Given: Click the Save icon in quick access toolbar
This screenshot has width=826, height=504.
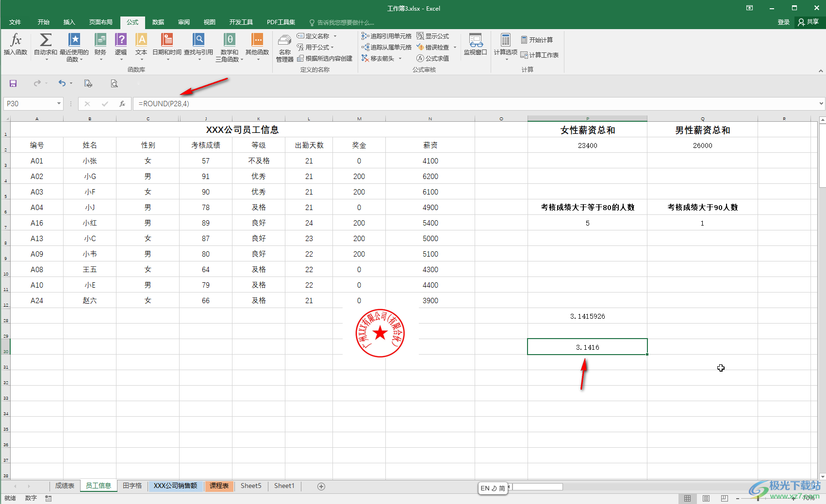Looking at the screenshot, I should (13, 83).
